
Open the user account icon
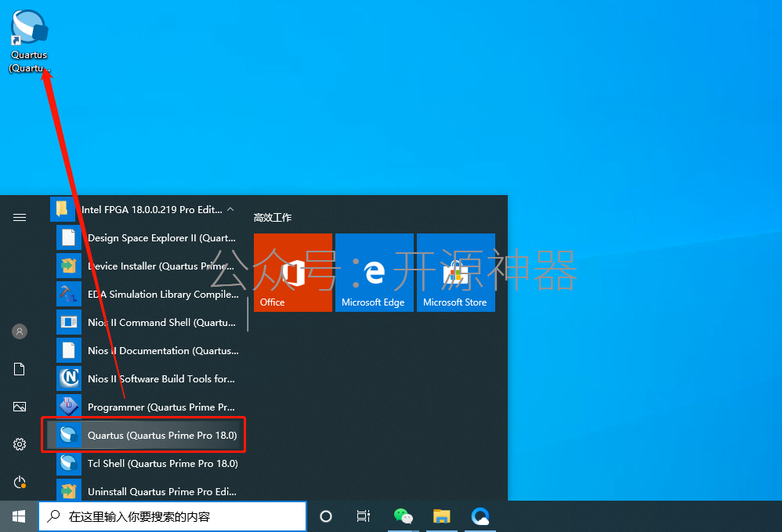click(20, 331)
